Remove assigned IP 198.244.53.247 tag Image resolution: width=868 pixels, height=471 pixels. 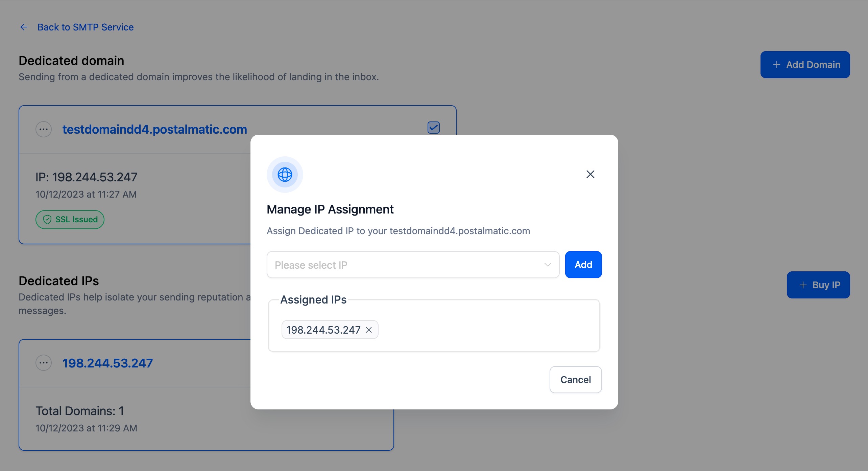pyautogui.click(x=369, y=330)
